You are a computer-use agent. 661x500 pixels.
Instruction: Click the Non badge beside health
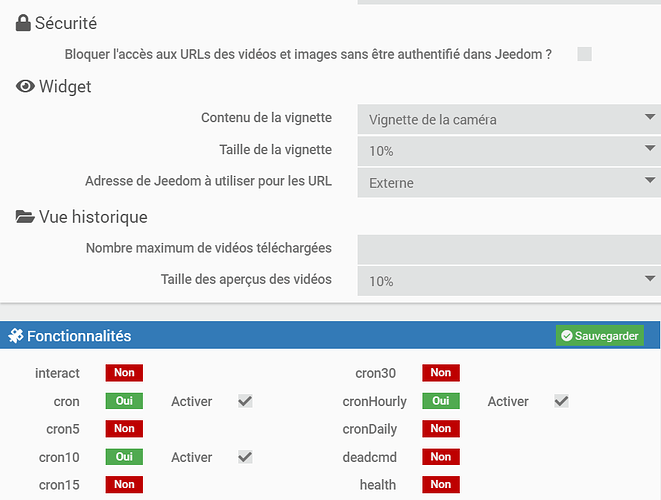[440, 485]
